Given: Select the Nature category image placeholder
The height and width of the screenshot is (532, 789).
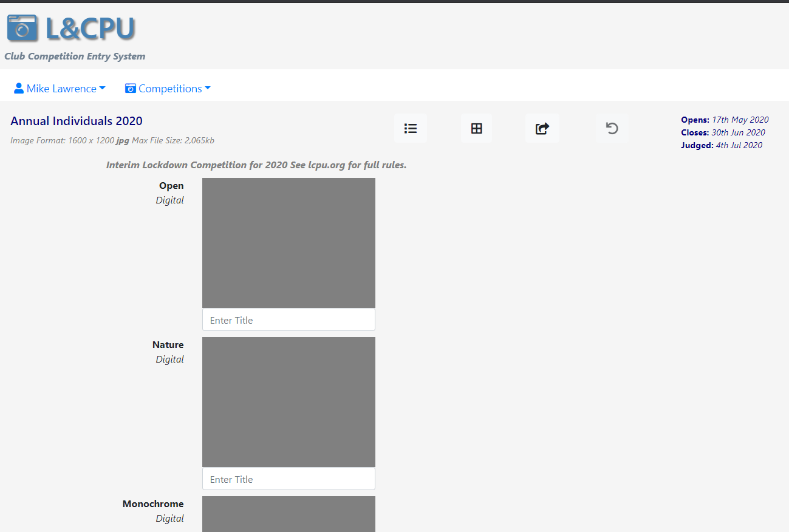Looking at the screenshot, I should pyautogui.click(x=289, y=402).
